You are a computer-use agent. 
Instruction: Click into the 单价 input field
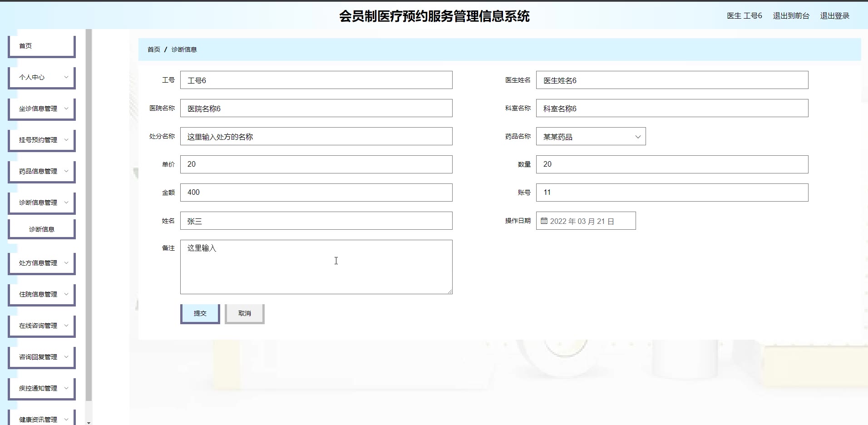(x=316, y=164)
